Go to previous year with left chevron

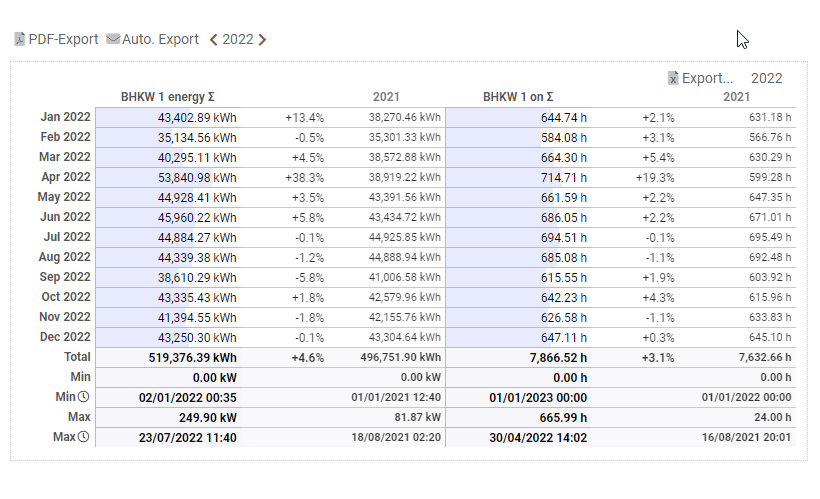pyautogui.click(x=213, y=40)
